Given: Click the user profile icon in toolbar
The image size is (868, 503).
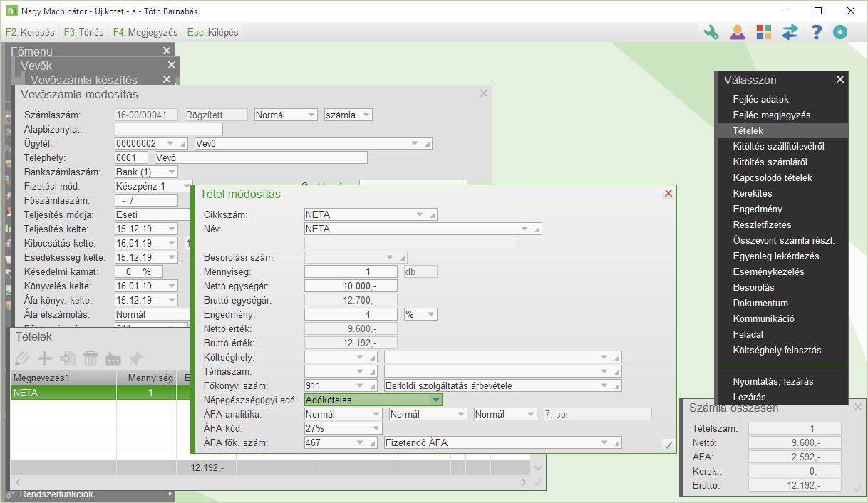Looking at the screenshot, I should tap(737, 32).
